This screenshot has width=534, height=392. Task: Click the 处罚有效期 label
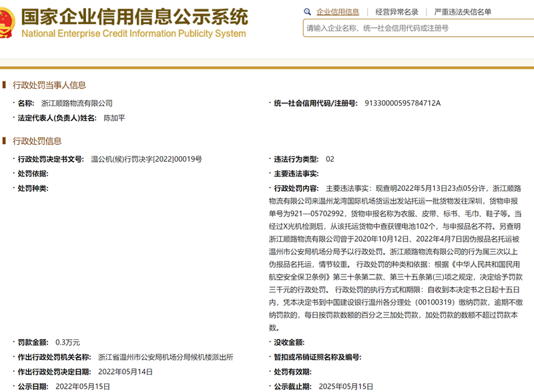coord(293,371)
